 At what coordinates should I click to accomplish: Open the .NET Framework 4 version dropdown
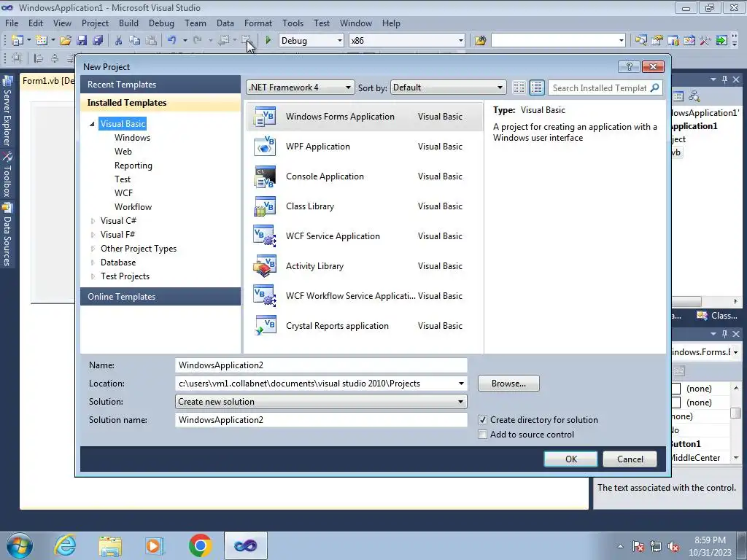click(x=300, y=87)
